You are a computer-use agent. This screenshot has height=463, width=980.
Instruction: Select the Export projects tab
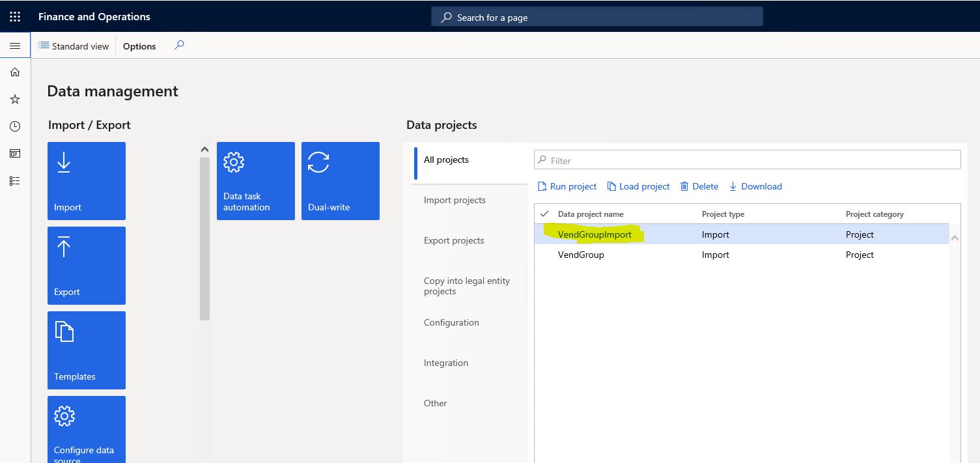(454, 240)
